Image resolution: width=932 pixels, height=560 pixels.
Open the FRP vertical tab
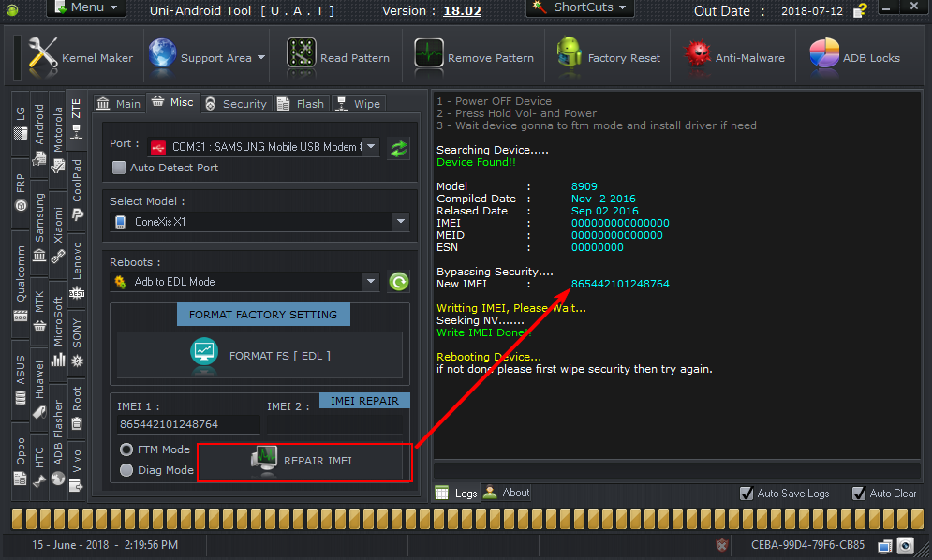tap(21, 193)
